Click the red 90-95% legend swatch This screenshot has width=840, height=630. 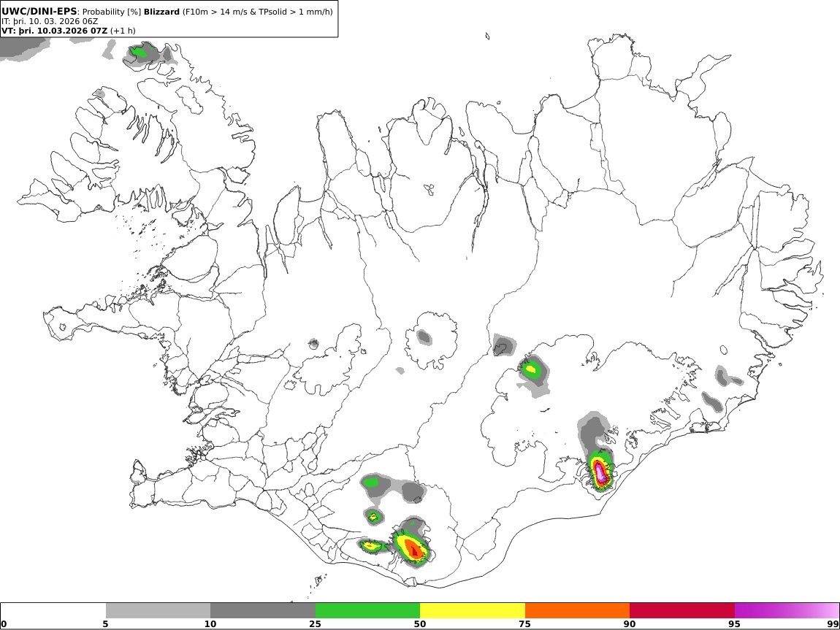682,611
